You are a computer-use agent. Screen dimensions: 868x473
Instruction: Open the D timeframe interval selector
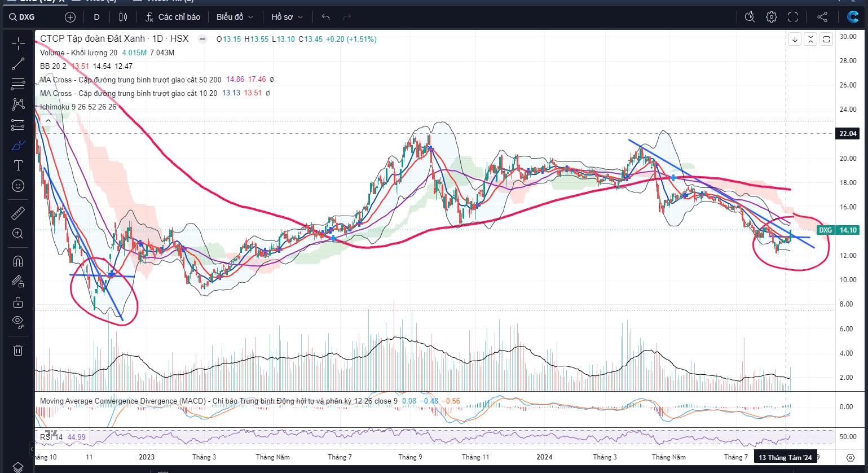point(96,17)
